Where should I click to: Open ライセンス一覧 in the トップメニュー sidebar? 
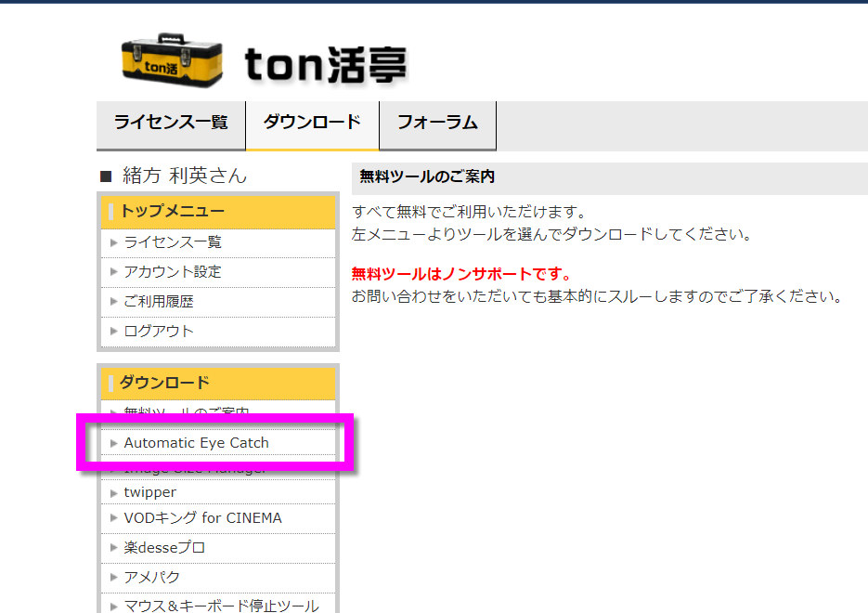tap(173, 242)
